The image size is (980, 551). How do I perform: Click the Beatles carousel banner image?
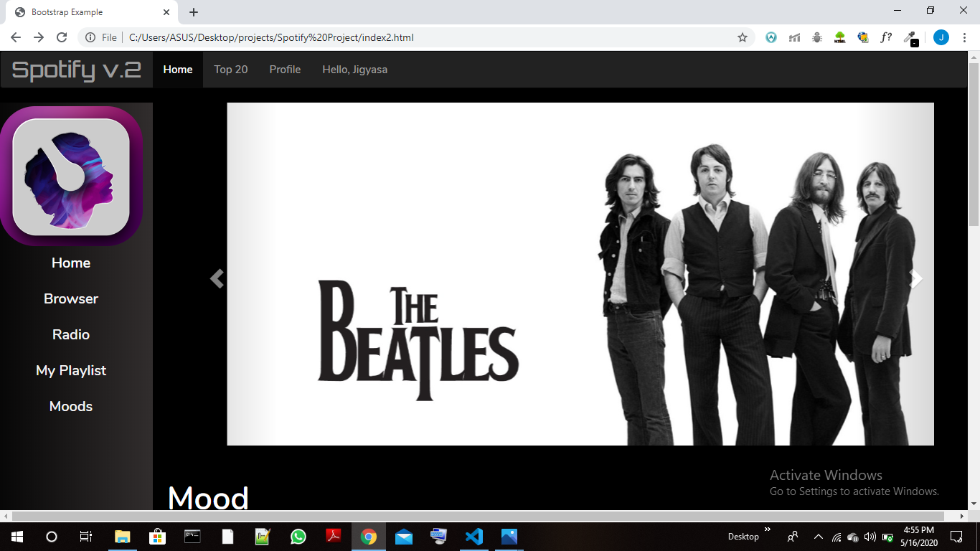[580, 274]
